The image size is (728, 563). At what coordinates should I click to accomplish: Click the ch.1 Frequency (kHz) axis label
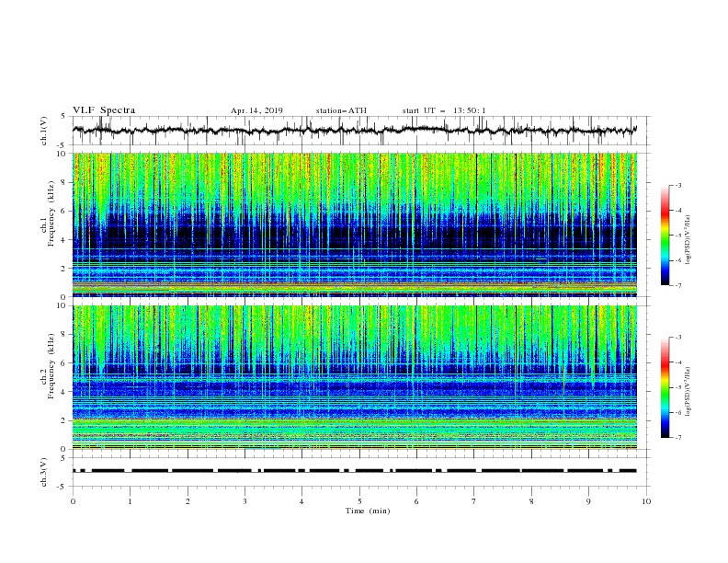tap(48, 214)
